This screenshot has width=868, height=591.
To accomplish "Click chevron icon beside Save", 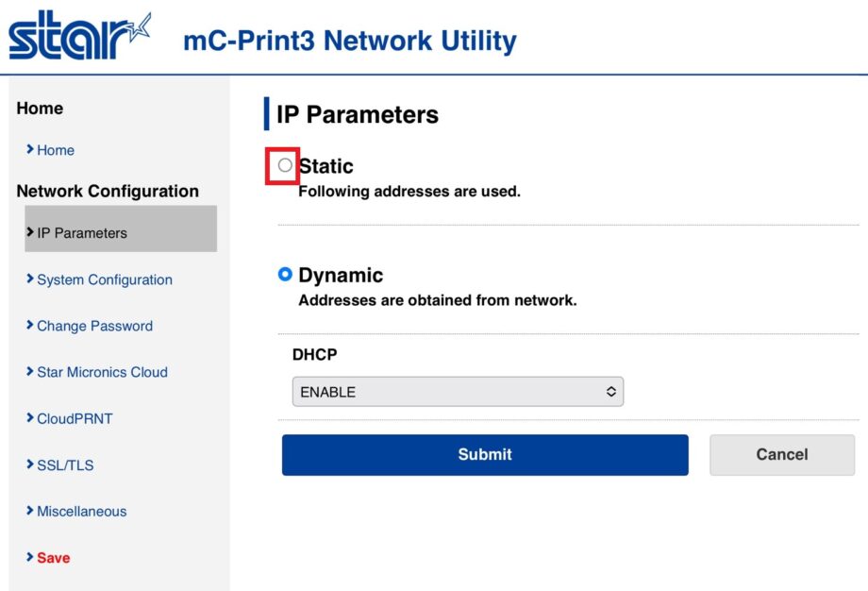I will (x=30, y=557).
